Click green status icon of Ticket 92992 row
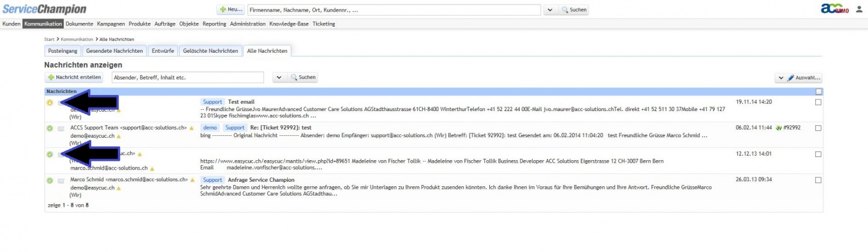This screenshot has height=252, width=868. pos(50,128)
